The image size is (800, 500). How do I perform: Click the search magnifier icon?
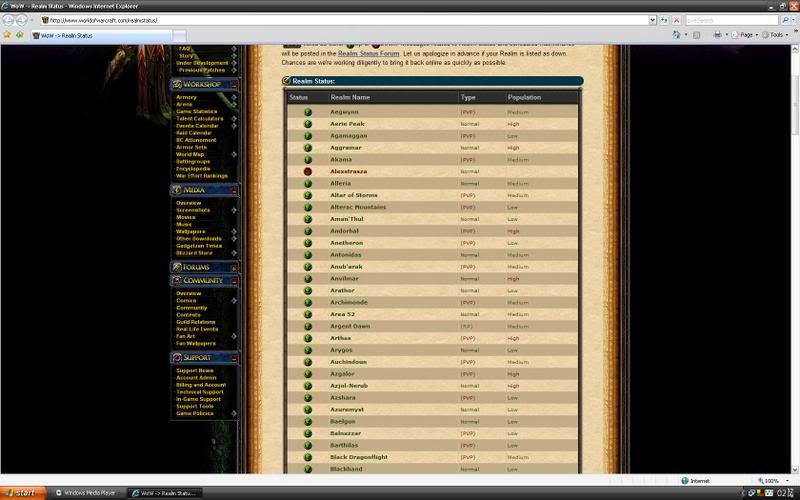785,20
